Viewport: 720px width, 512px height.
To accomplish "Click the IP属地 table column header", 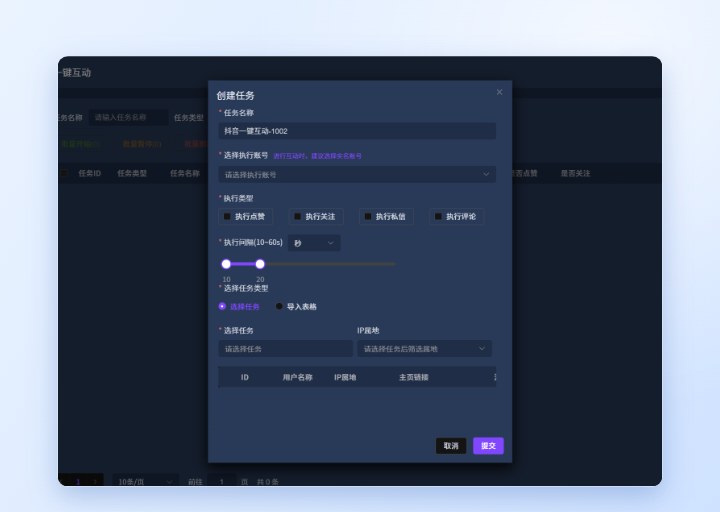I will pos(345,377).
